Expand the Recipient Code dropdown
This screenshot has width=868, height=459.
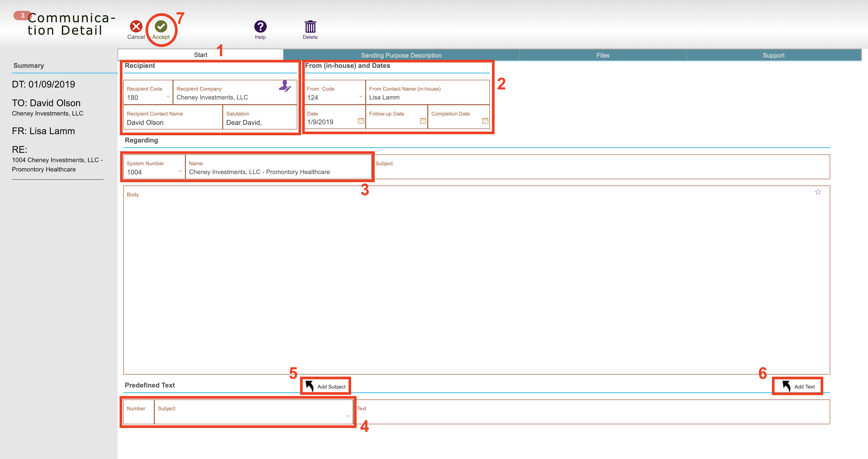(168, 97)
